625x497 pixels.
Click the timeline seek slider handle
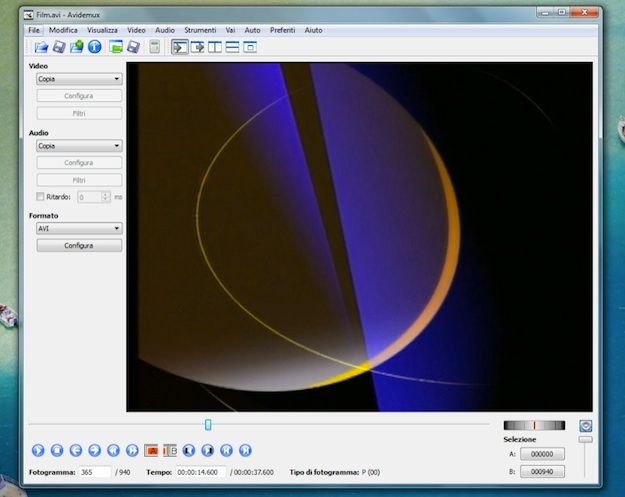click(x=208, y=425)
